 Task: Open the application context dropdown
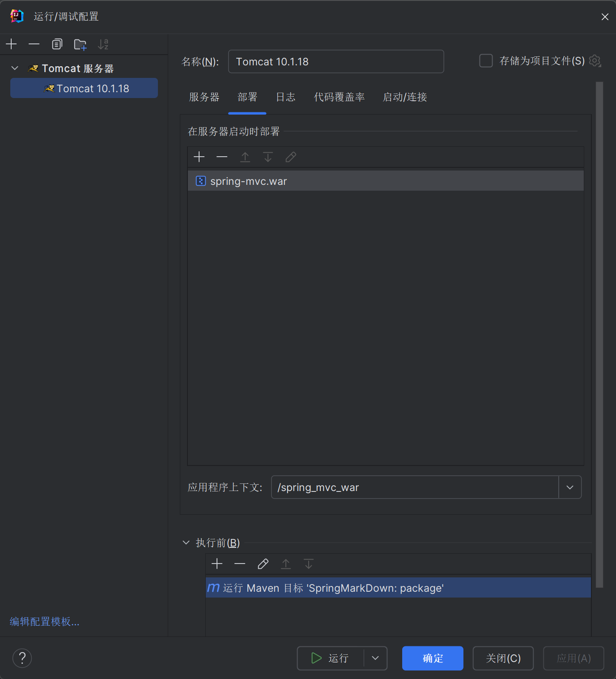[x=570, y=487]
